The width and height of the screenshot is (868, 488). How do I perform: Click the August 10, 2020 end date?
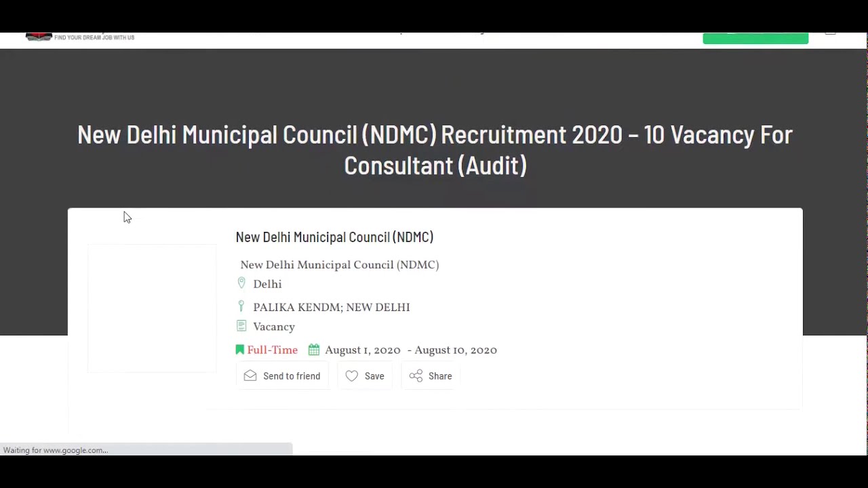(456, 350)
